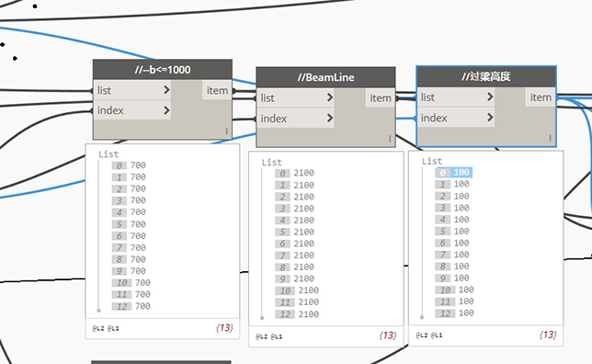
Task: Select the //BeamLine node header
Action: tap(325, 77)
